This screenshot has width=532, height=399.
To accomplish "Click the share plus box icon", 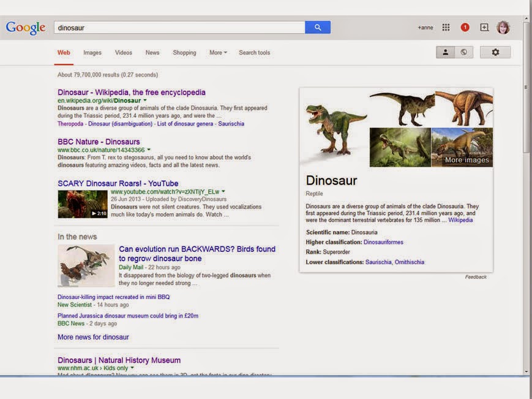I will (484, 28).
